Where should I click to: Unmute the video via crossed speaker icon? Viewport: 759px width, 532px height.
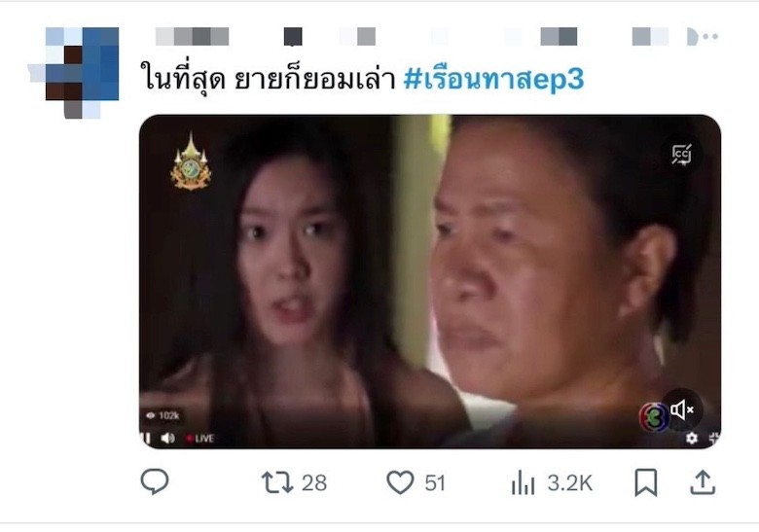(682, 409)
